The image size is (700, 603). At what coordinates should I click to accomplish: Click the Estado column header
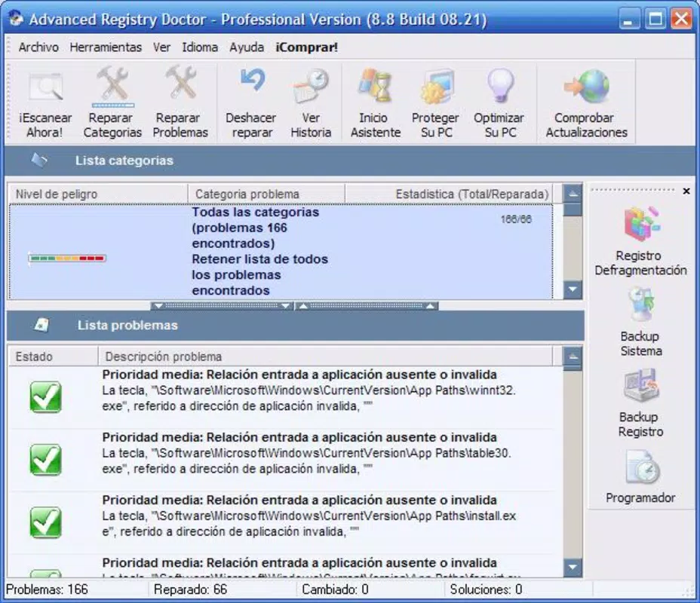(x=53, y=357)
